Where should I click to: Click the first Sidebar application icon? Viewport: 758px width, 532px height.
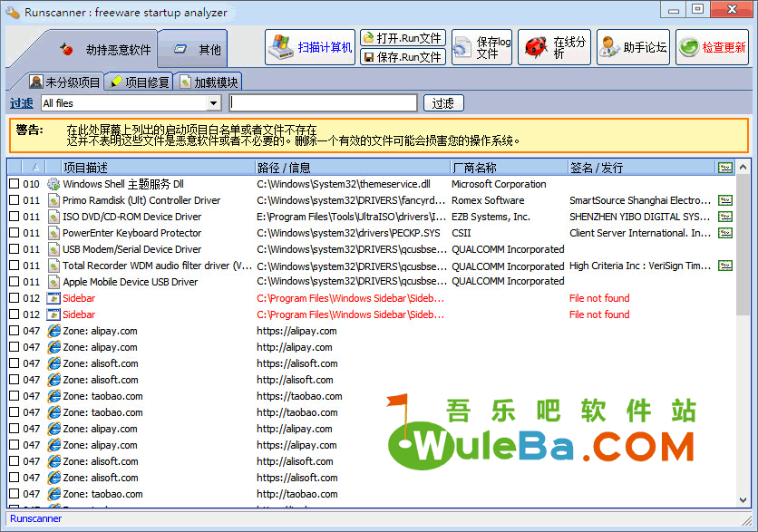(x=53, y=297)
